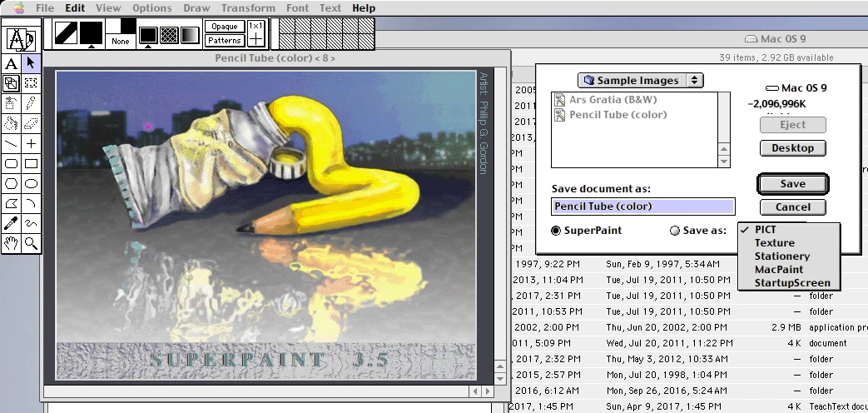This screenshot has width=868, height=413.
Task: Select the Save as radio button
Action: (x=675, y=231)
